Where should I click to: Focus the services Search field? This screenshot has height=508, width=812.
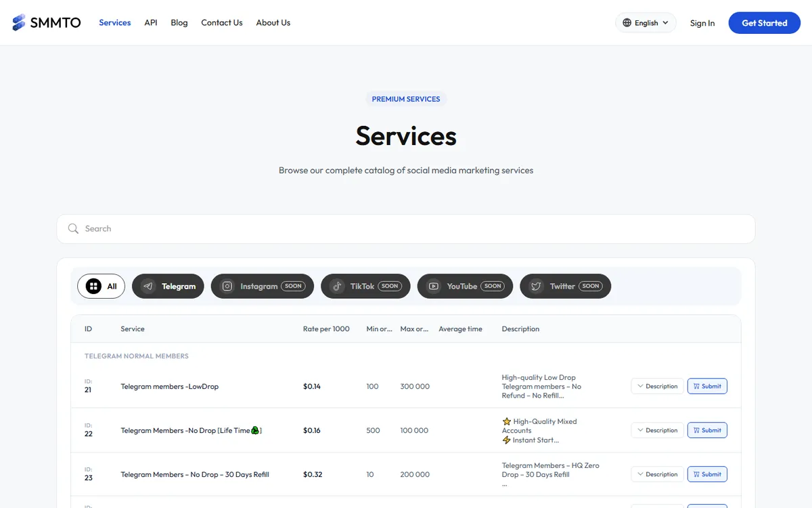(x=406, y=229)
